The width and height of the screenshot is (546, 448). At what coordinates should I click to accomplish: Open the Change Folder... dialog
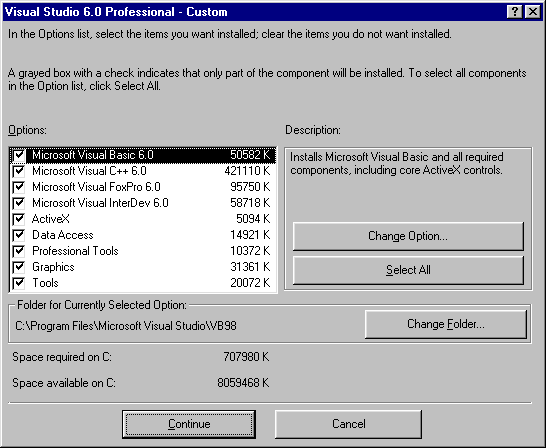pyautogui.click(x=446, y=324)
